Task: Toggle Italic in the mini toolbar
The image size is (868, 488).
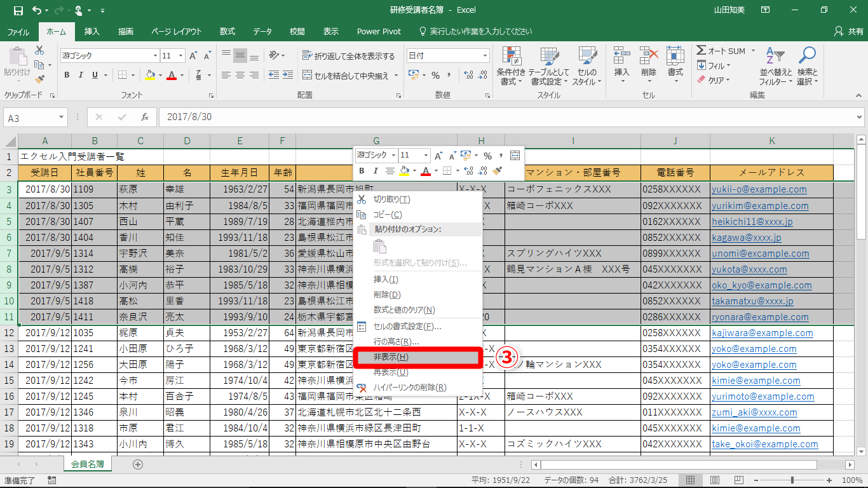Action: tap(376, 171)
